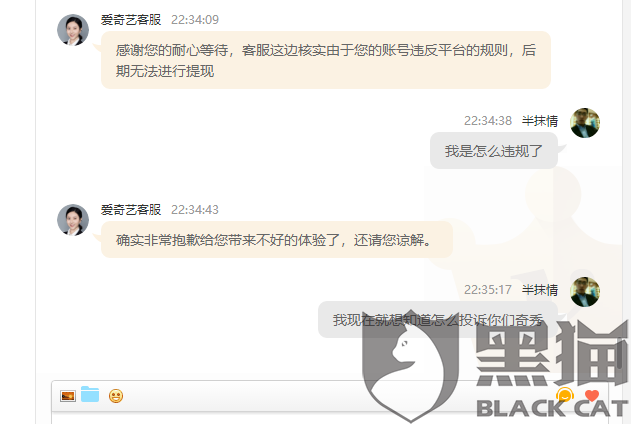
Task: Click 半抹情 avatar at 22:35:17
Action: click(585, 292)
